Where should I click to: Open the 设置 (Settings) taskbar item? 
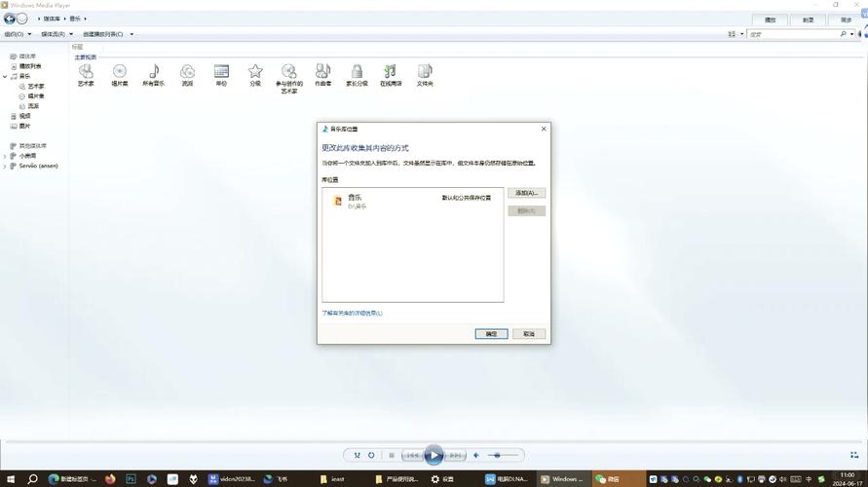coord(443,479)
